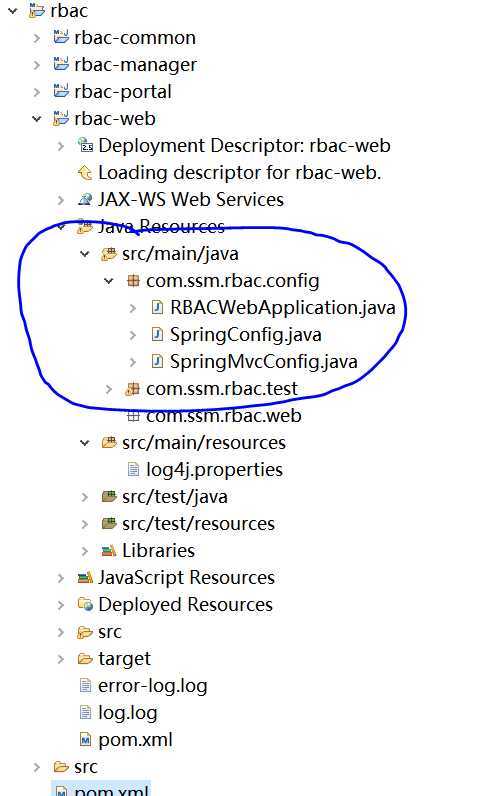The image size is (478, 796).
Task: Expand the target folder
Action: [x=61, y=659]
